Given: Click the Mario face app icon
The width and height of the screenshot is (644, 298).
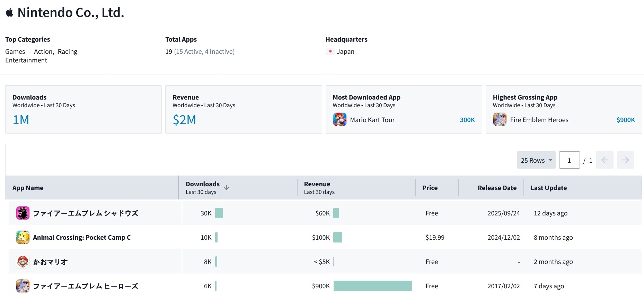Looking at the screenshot, I should coord(23,262).
